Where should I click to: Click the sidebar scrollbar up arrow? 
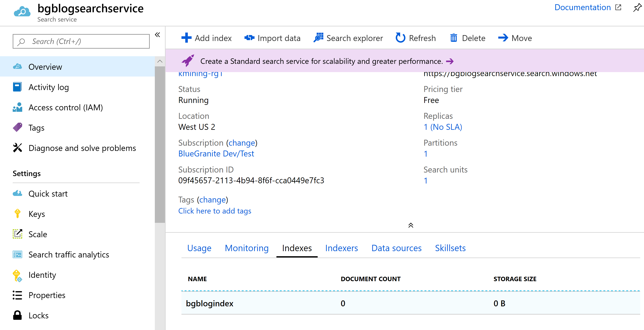point(160,62)
